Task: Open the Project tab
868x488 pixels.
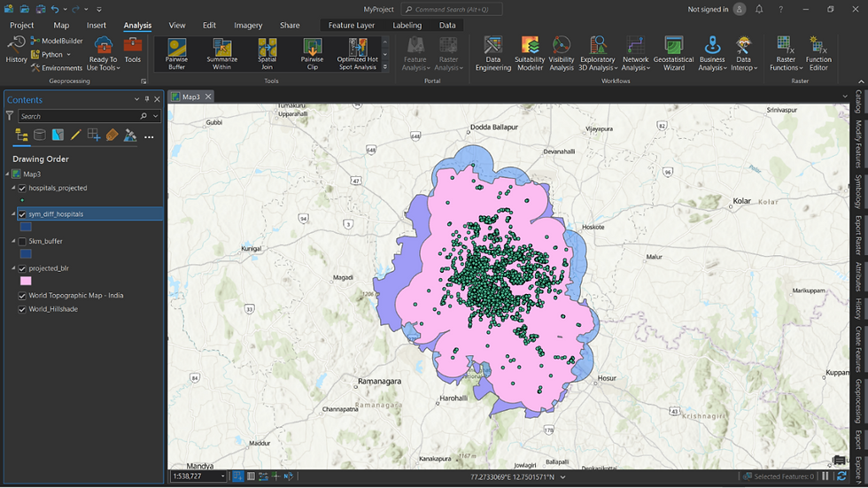Action: (22, 26)
